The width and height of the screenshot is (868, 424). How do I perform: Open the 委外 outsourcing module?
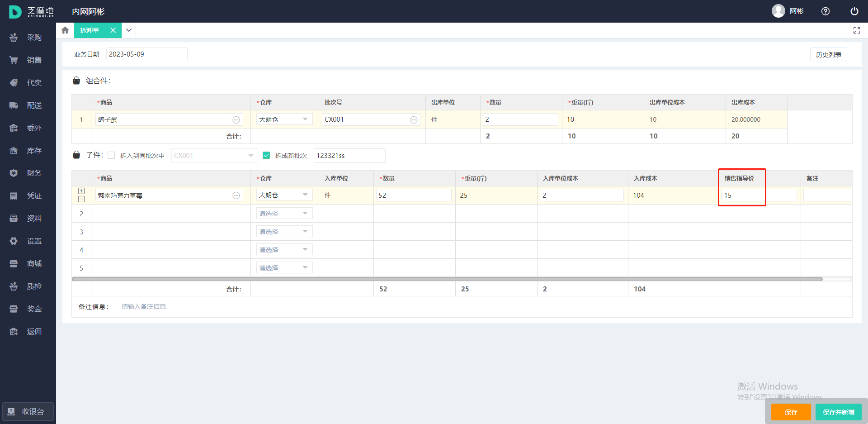pyautogui.click(x=27, y=128)
